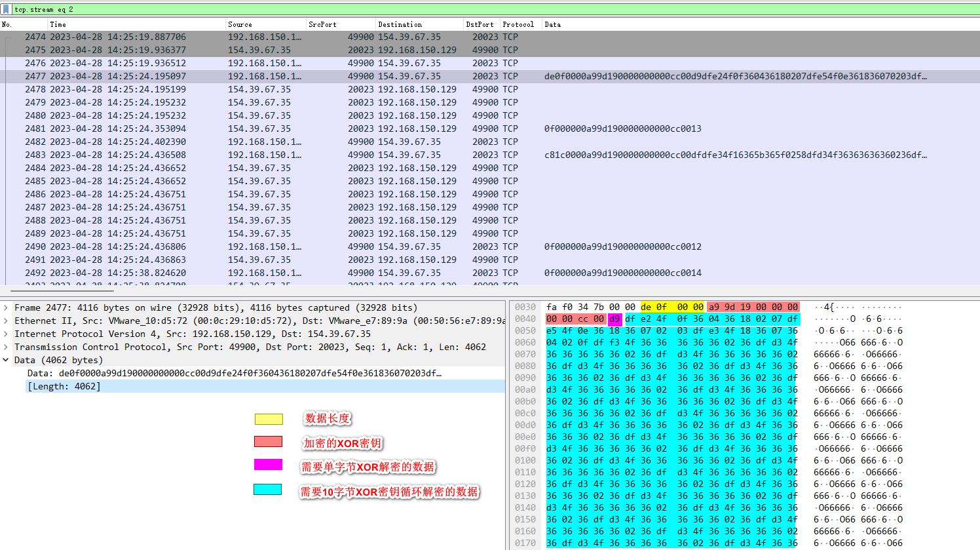The image size is (980, 550).
Task: Select the 'Data (4062 bytes)' line
Action: click(x=58, y=360)
